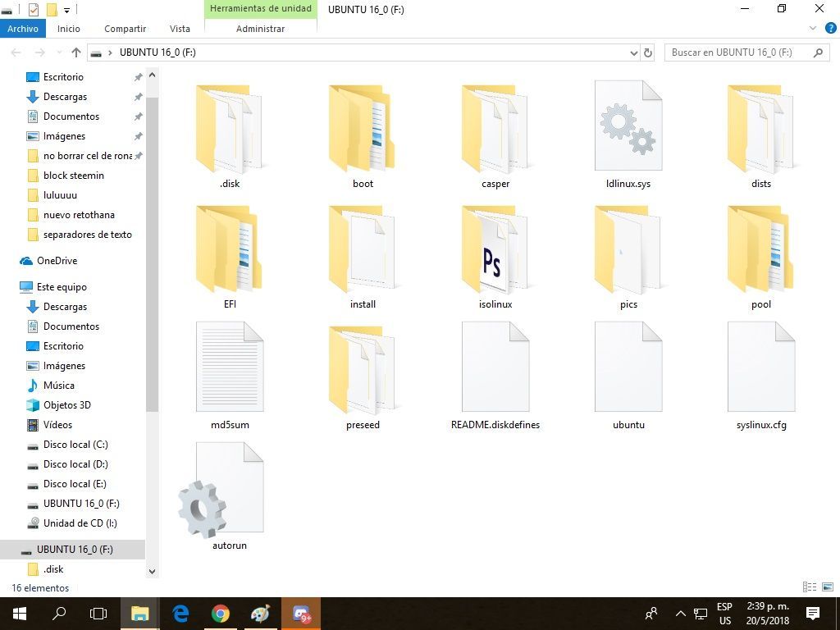
Task: Open Objetos 3D under Este equipo
Action: click(x=67, y=405)
